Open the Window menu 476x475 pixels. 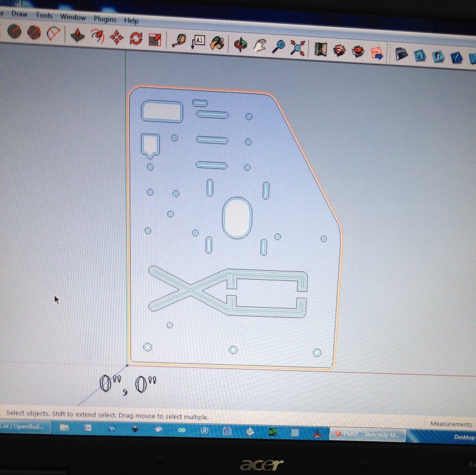(x=73, y=17)
